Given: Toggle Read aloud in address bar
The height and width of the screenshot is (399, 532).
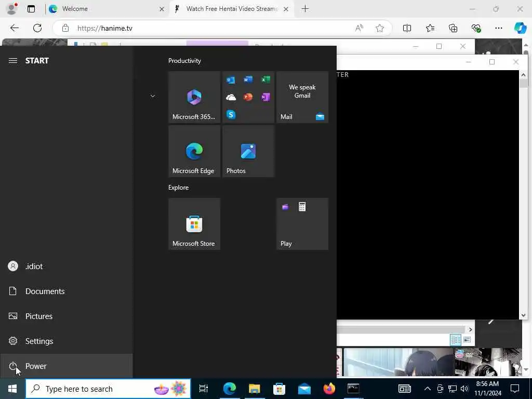Looking at the screenshot, I should click(x=359, y=28).
